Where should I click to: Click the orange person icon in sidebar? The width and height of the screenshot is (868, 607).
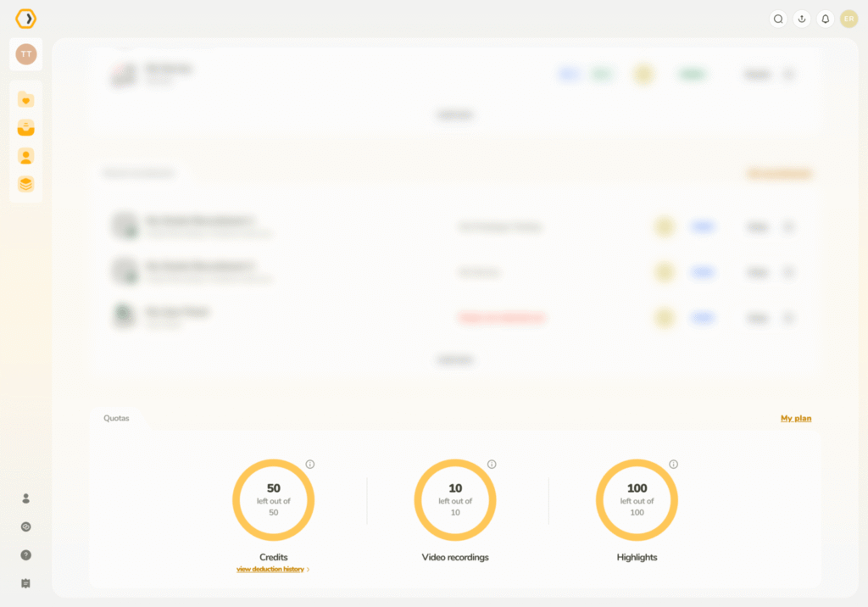pos(26,156)
